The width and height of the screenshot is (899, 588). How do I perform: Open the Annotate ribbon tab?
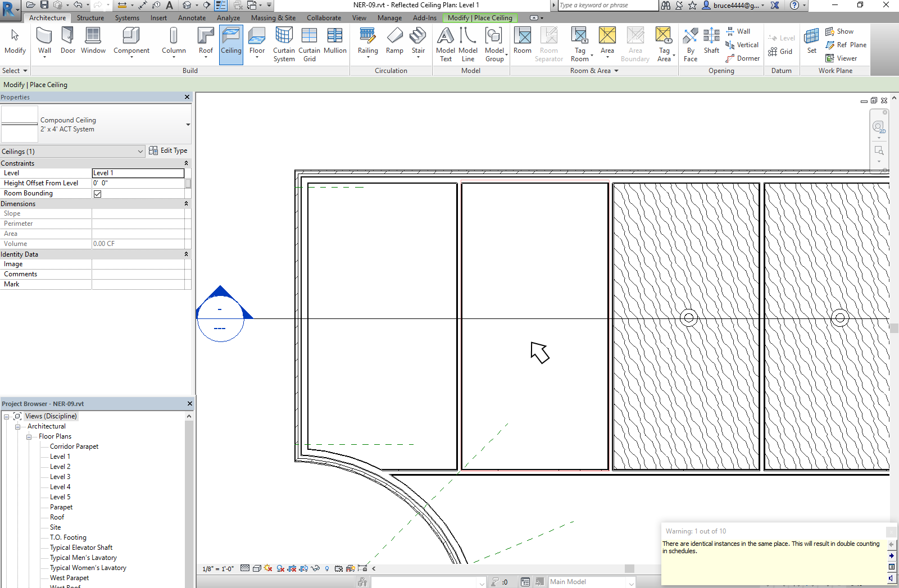pos(192,18)
